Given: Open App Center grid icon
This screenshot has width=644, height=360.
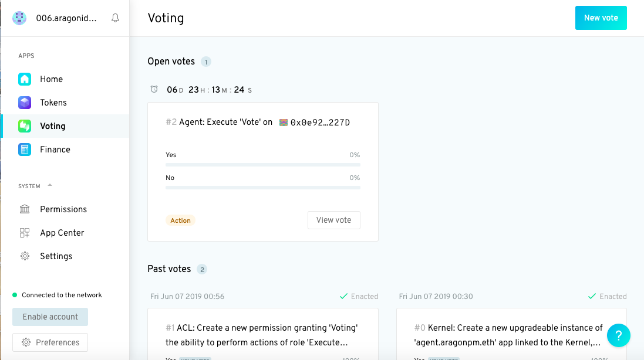Looking at the screenshot, I should [x=25, y=233].
